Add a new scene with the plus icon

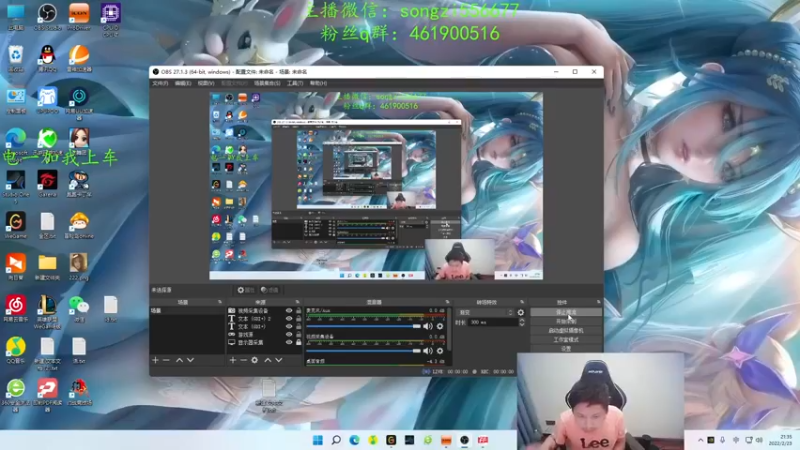[156, 360]
